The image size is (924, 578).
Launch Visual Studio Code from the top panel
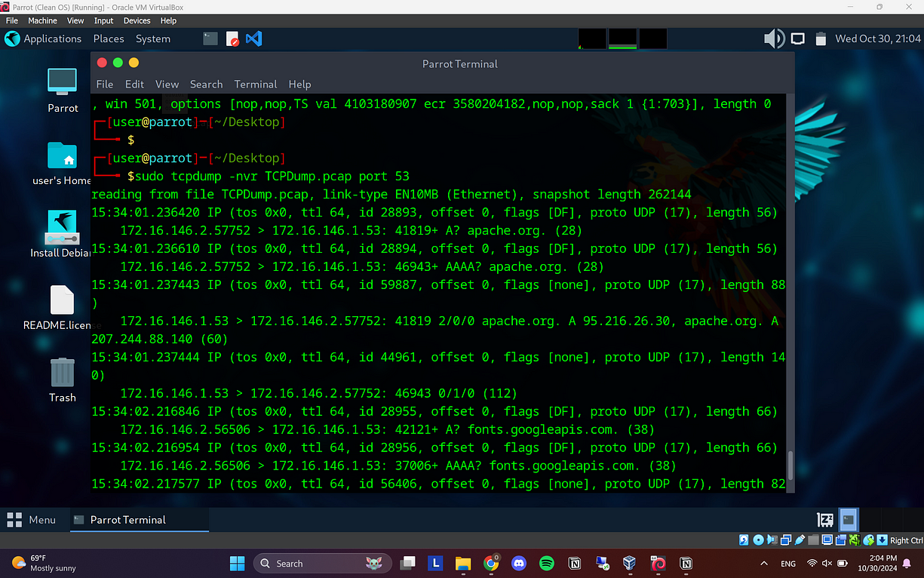pyautogui.click(x=253, y=38)
